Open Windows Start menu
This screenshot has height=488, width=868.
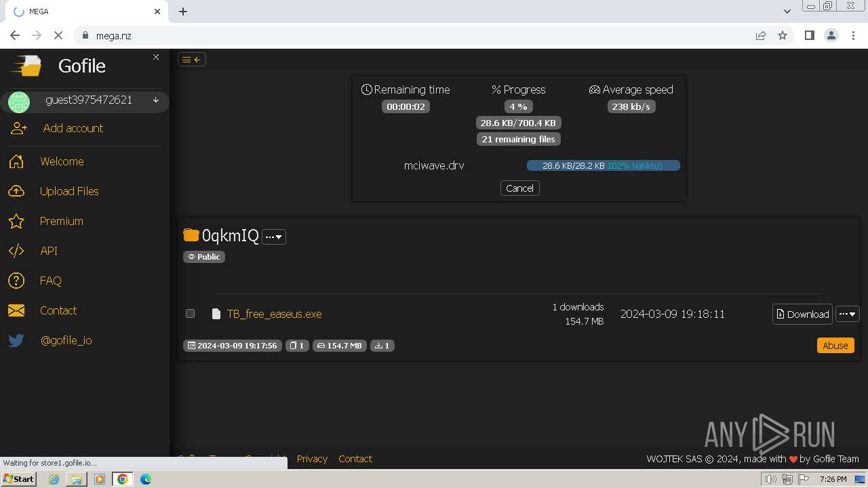18,479
